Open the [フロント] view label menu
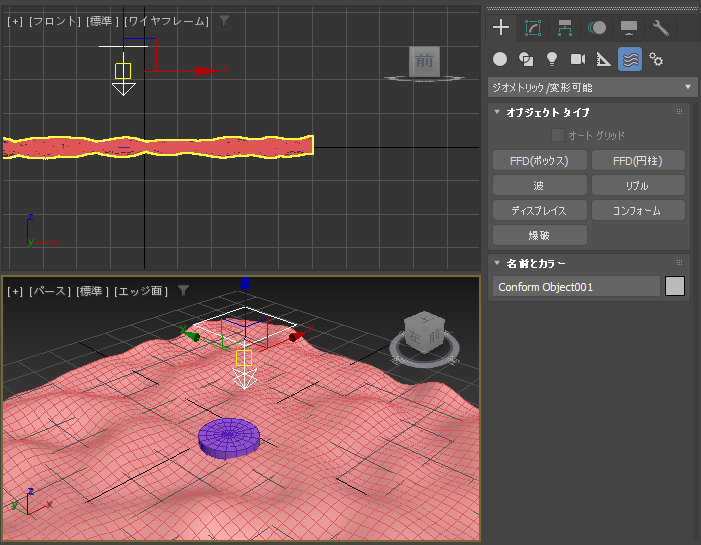The height and width of the screenshot is (545, 701). [x=55, y=21]
